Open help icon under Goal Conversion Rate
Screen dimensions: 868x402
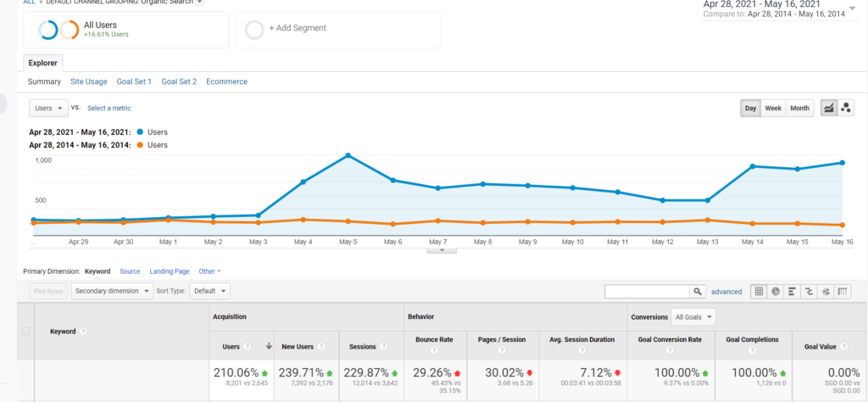click(670, 350)
